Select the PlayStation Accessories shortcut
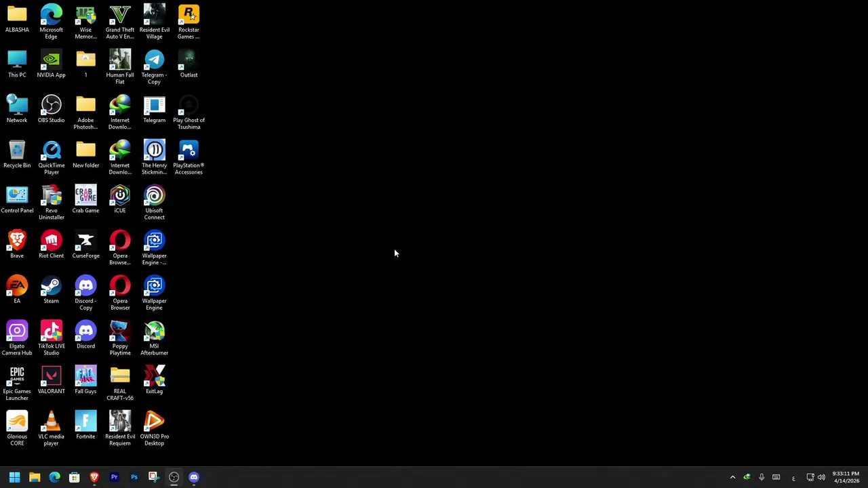The height and width of the screenshot is (488, 868). (189, 157)
